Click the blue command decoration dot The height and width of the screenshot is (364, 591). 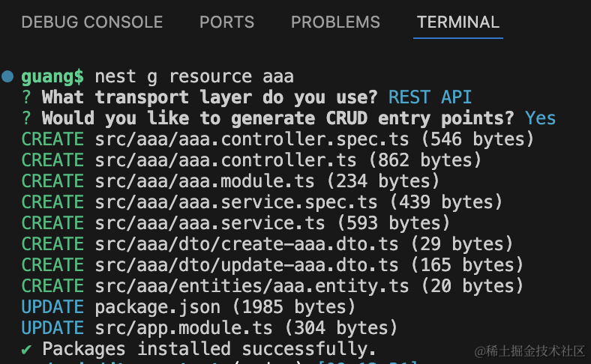[x=8, y=76]
